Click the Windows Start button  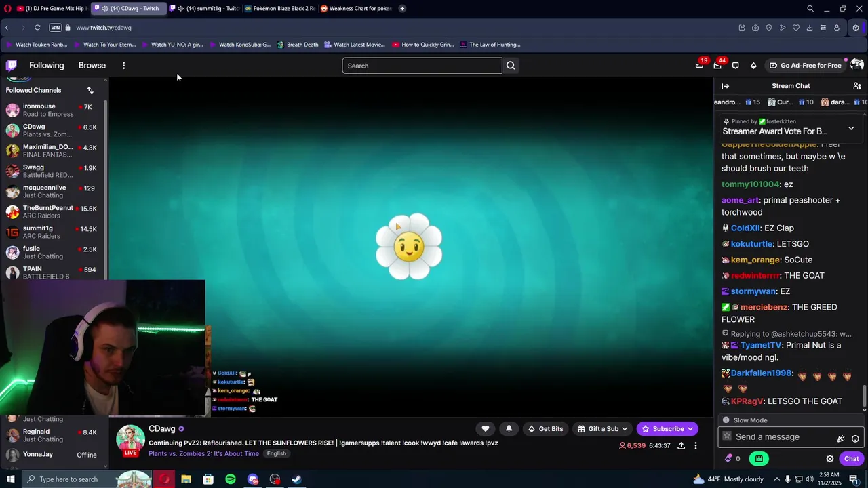point(10,479)
